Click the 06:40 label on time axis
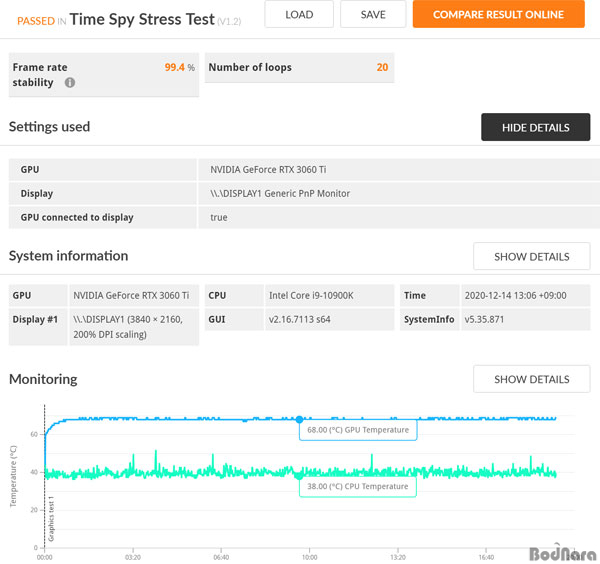The width and height of the screenshot is (600, 564). tap(221, 557)
